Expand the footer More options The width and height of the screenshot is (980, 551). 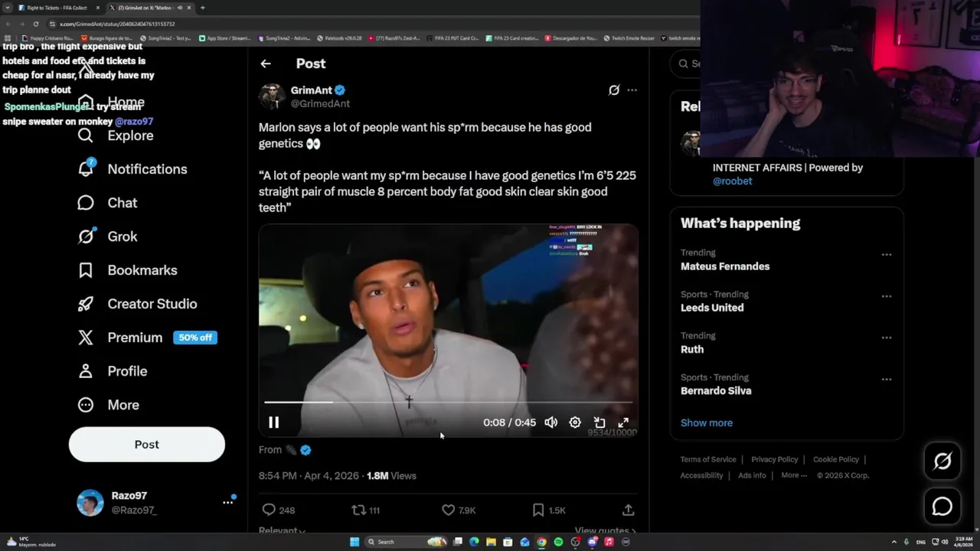point(794,475)
